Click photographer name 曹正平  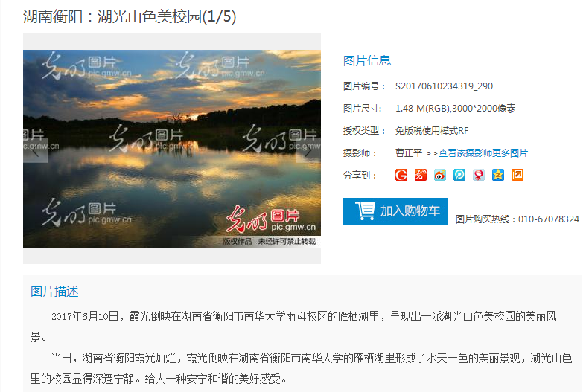click(409, 153)
